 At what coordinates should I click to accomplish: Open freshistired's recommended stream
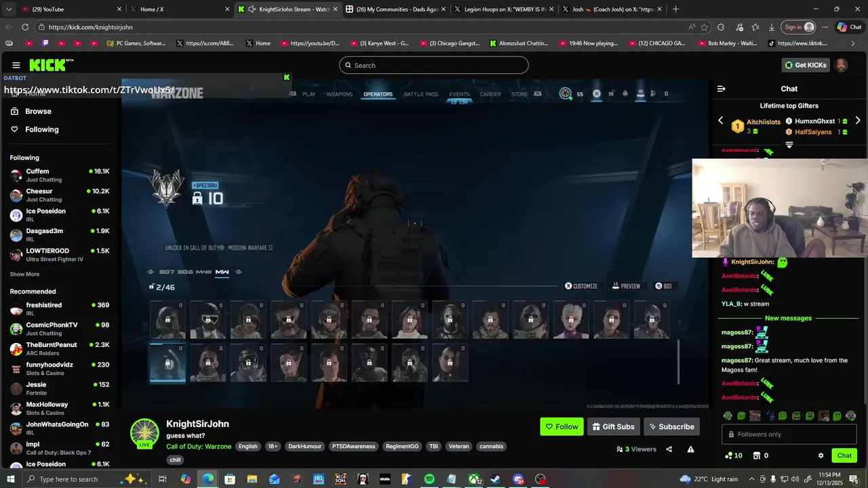(60, 309)
